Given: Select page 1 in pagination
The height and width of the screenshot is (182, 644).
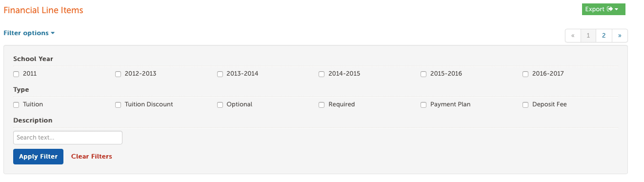Looking at the screenshot, I should (588, 36).
